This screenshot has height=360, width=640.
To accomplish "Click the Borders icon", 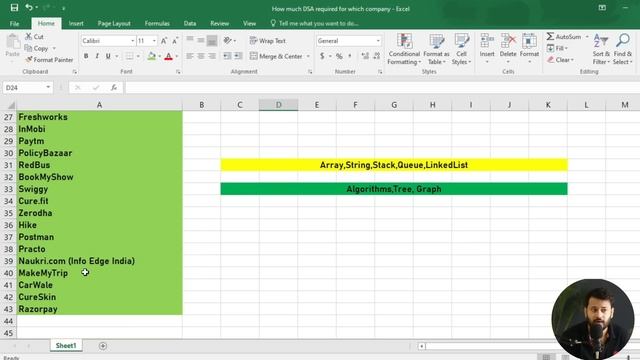I will (x=129, y=56).
